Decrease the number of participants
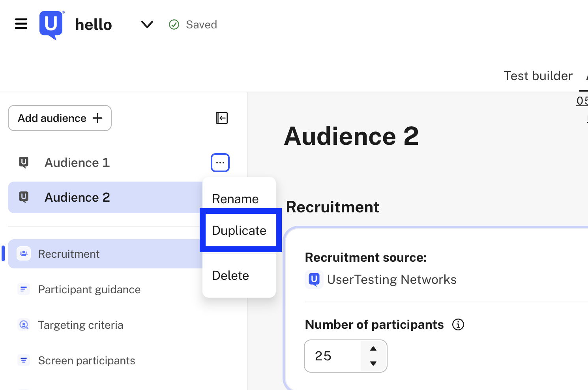 point(373,364)
